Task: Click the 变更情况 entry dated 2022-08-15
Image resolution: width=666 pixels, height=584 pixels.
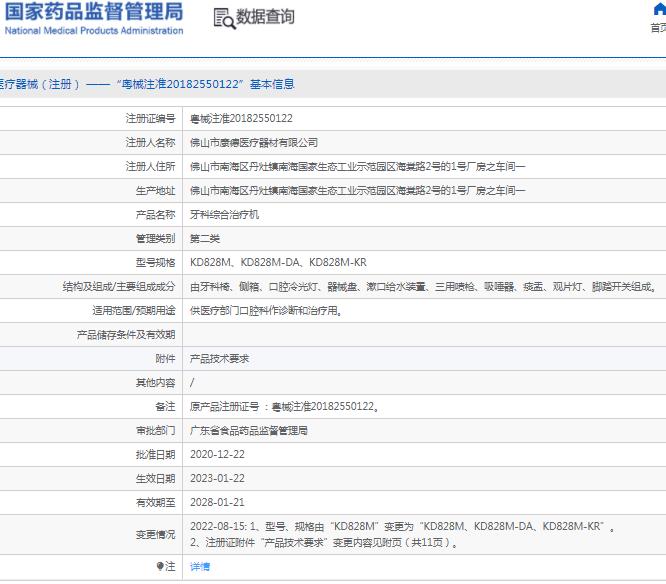Action: (x=402, y=534)
